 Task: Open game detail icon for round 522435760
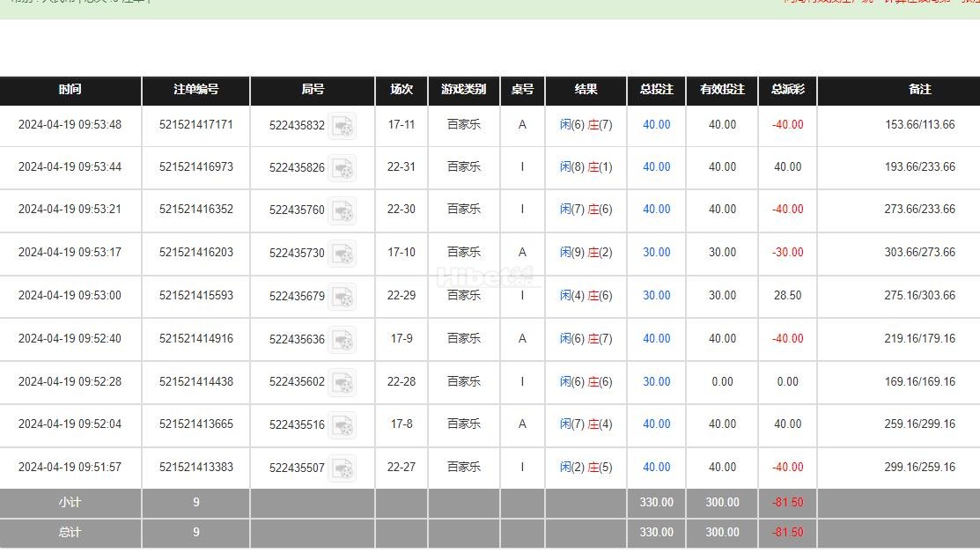(343, 210)
